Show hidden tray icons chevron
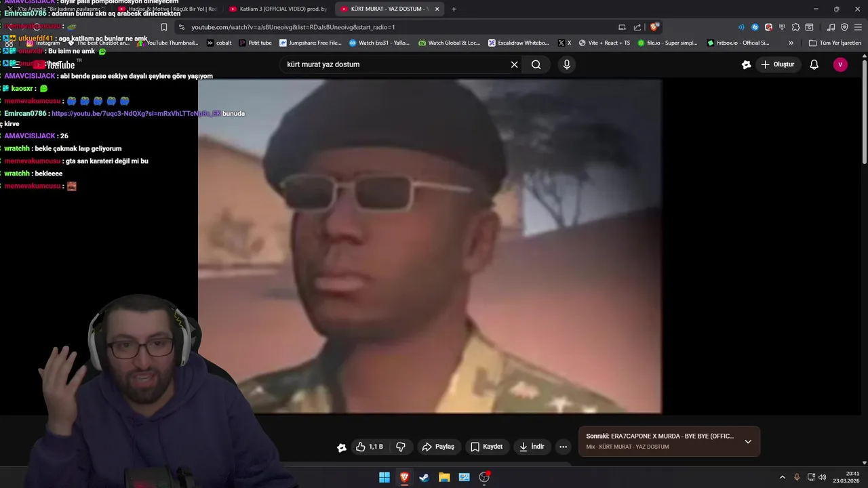The image size is (868, 488). [x=782, y=477]
